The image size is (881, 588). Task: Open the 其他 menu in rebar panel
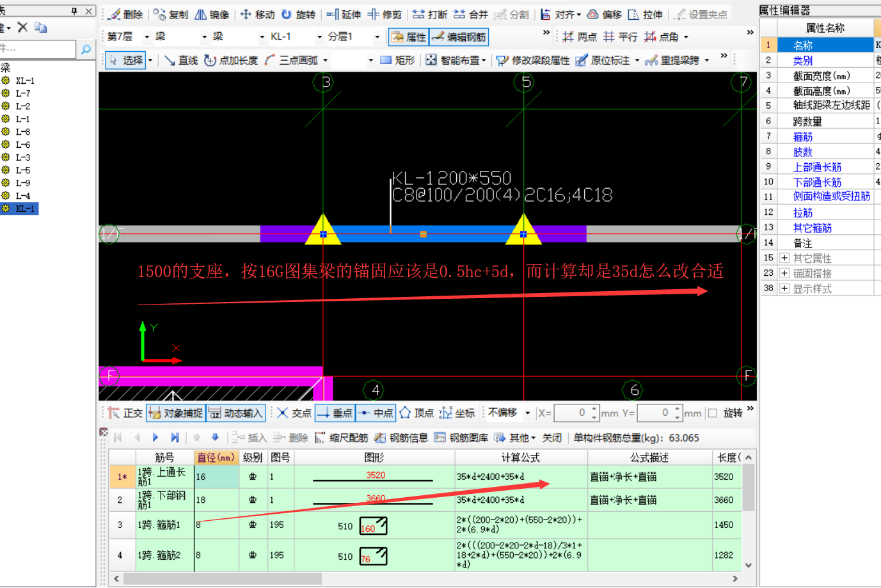pos(515,438)
